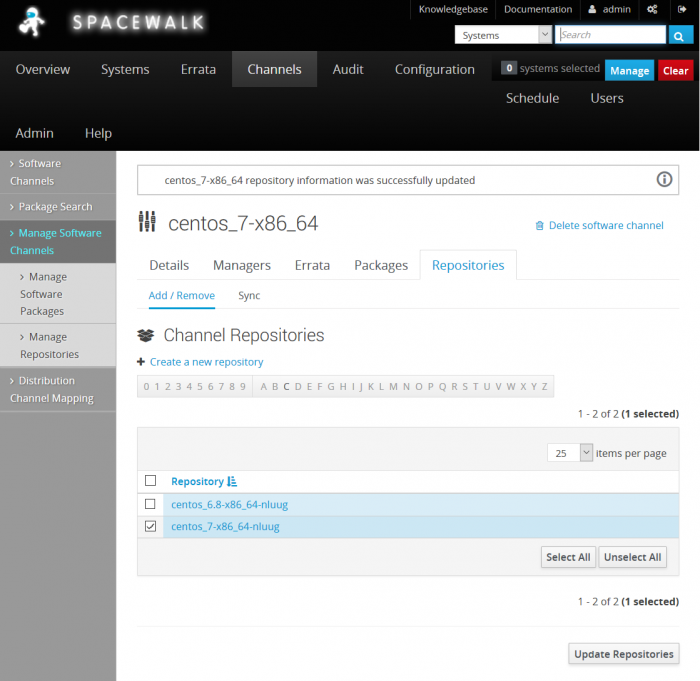The image size is (700, 681).
Task: Filter repositories by letter C
Action: point(286,387)
